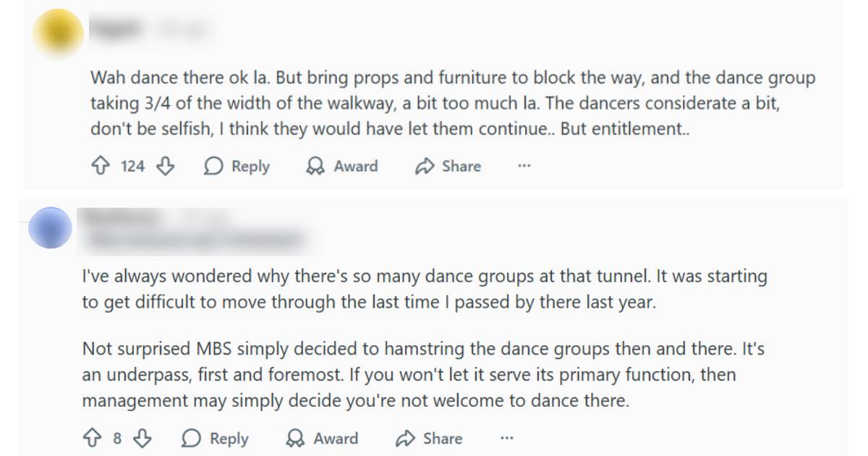Upvote the comment with 124 points
This screenshot has width=868, height=456.
(x=100, y=166)
